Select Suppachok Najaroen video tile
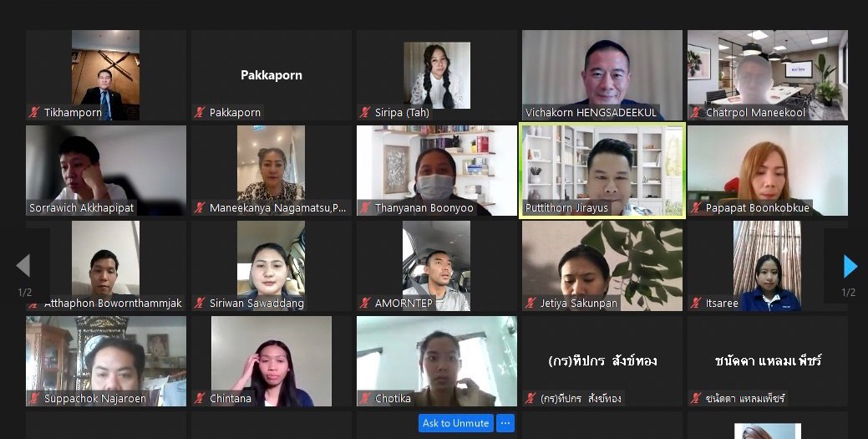 106,361
